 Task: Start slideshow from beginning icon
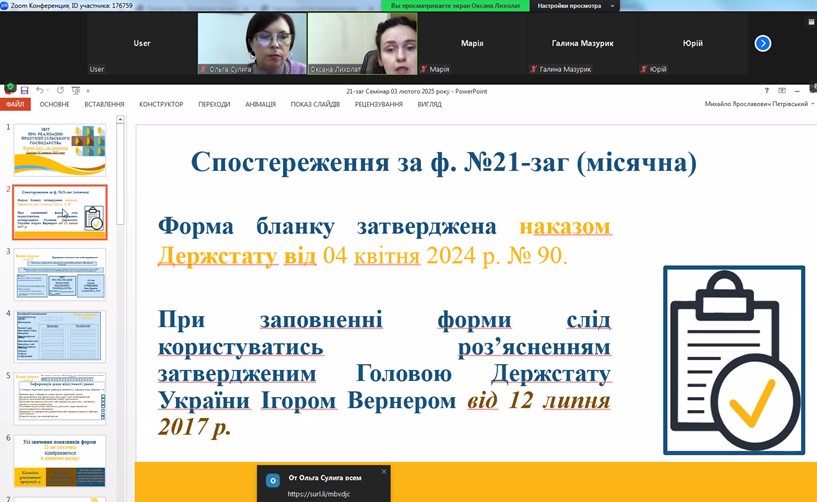coord(76,91)
